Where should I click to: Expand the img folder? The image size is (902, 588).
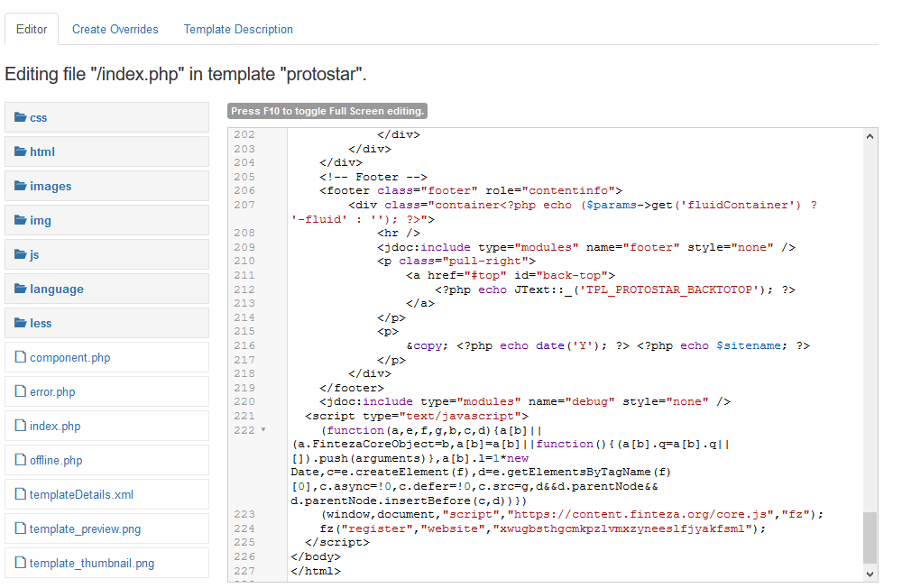pyautogui.click(x=41, y=220)
